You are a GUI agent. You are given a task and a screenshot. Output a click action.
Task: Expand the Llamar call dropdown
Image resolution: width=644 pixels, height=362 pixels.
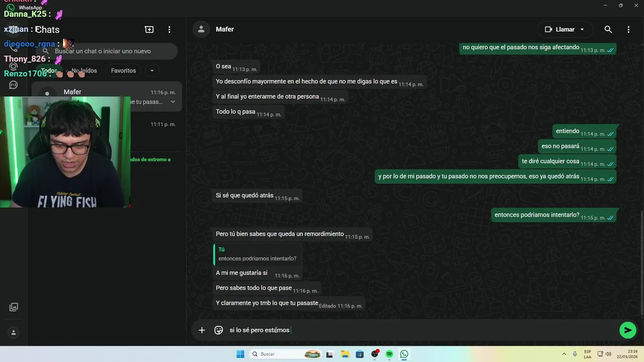tap(582, 30)
